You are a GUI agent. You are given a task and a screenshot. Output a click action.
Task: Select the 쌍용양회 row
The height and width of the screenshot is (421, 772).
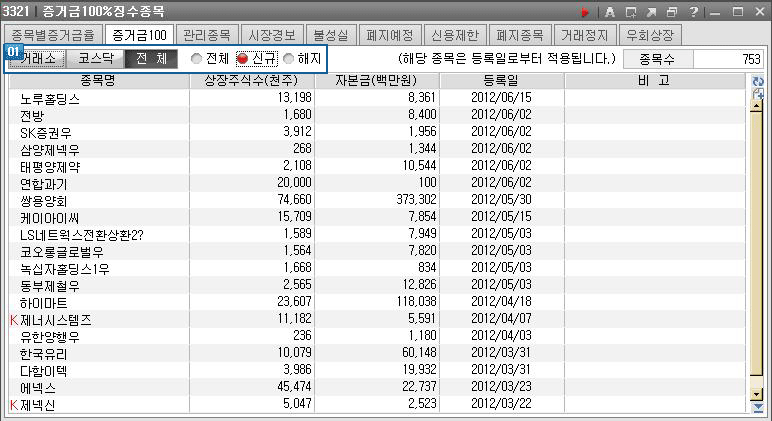377,200
